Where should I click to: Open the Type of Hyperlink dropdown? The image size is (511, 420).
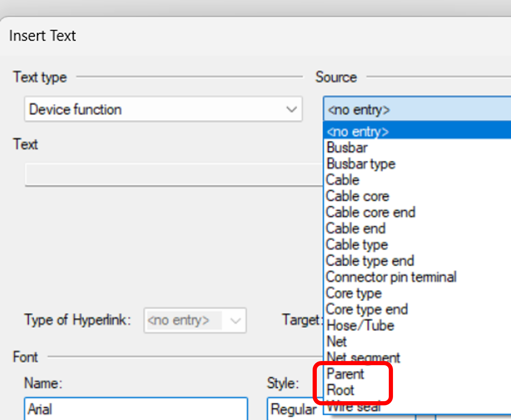(x=195, y=320)
